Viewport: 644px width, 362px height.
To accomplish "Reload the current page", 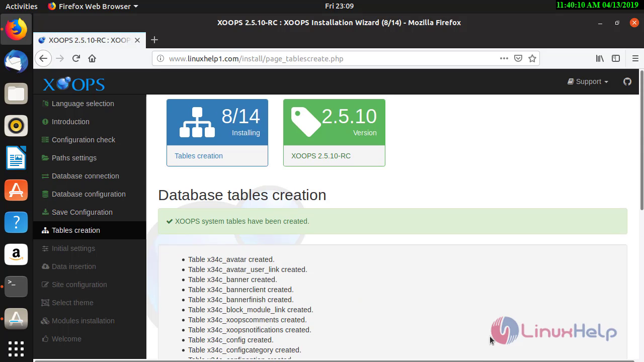I will [76, 58].
